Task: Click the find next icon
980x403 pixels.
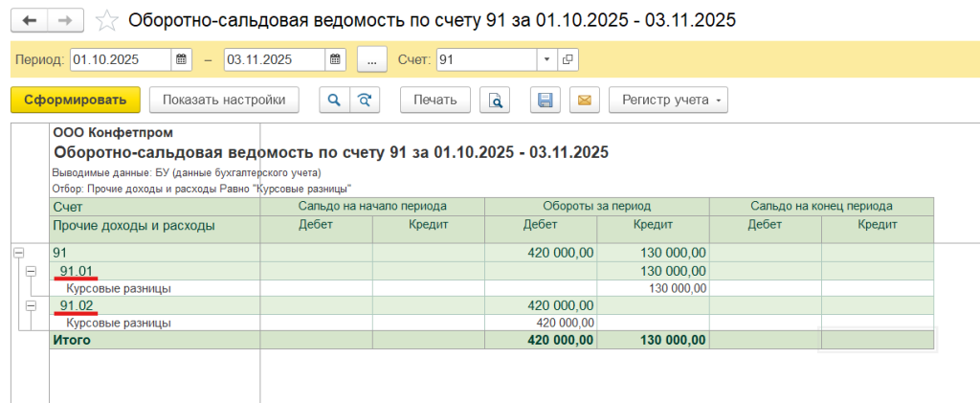Action: (364, 100)
